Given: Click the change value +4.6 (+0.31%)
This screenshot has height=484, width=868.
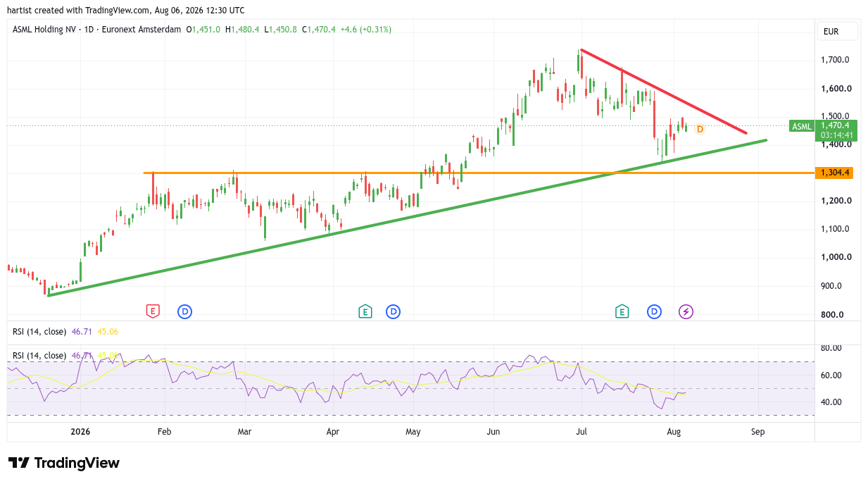Looking at the screenshot, I should 366,30.
